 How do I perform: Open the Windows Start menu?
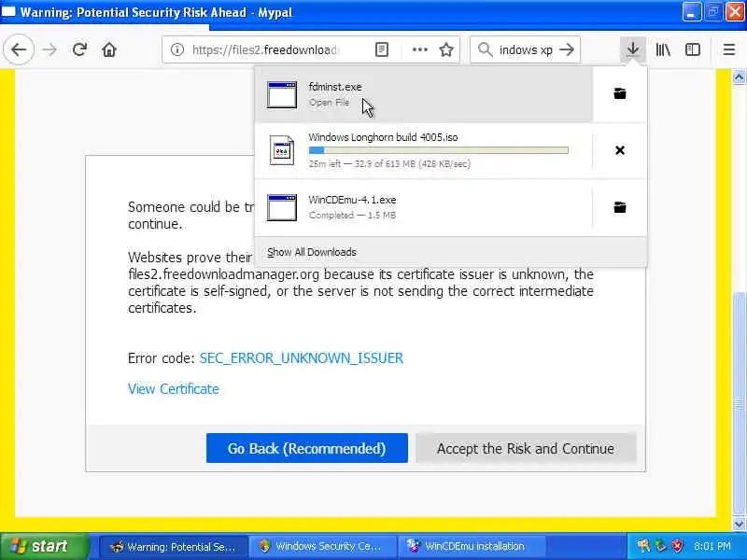(45, 546)
